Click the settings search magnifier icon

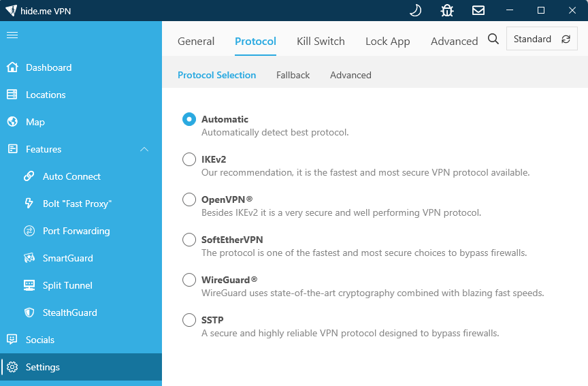(x=493, y=39)
